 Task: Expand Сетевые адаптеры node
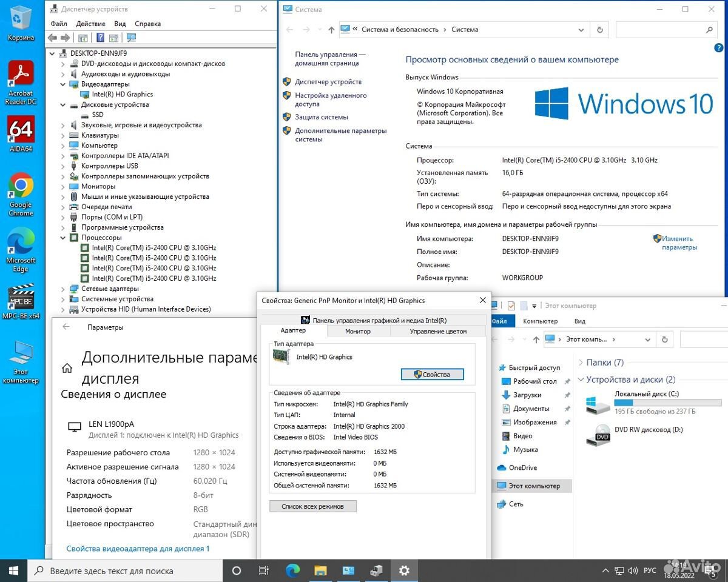pyautogui.click(x=63, y=289)
